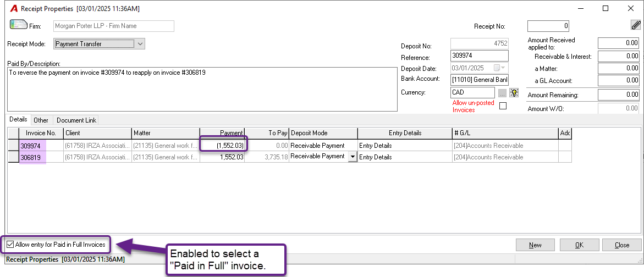Switch to the Other tab
The width and height of the screenshot is (644, 277).
tap(41, 120)
